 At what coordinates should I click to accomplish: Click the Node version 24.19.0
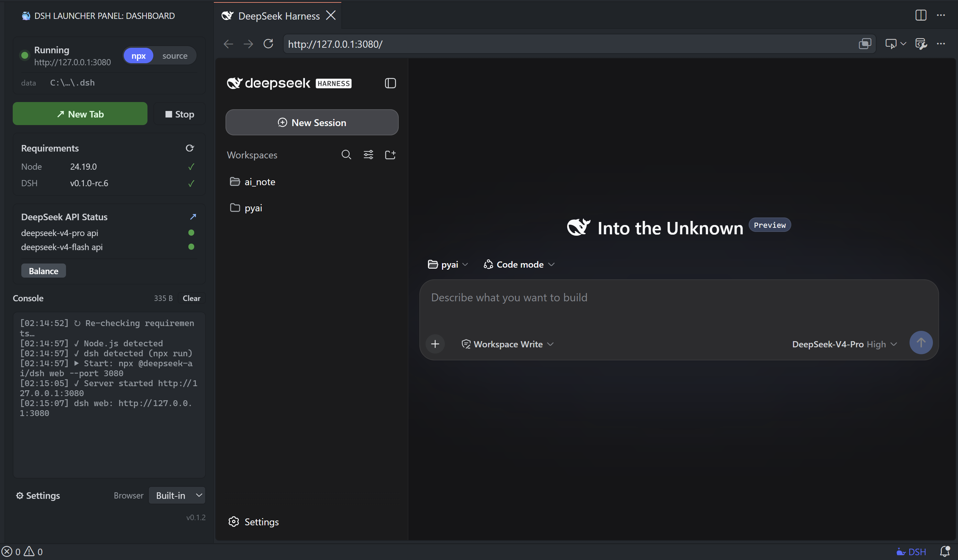[83, 167]
